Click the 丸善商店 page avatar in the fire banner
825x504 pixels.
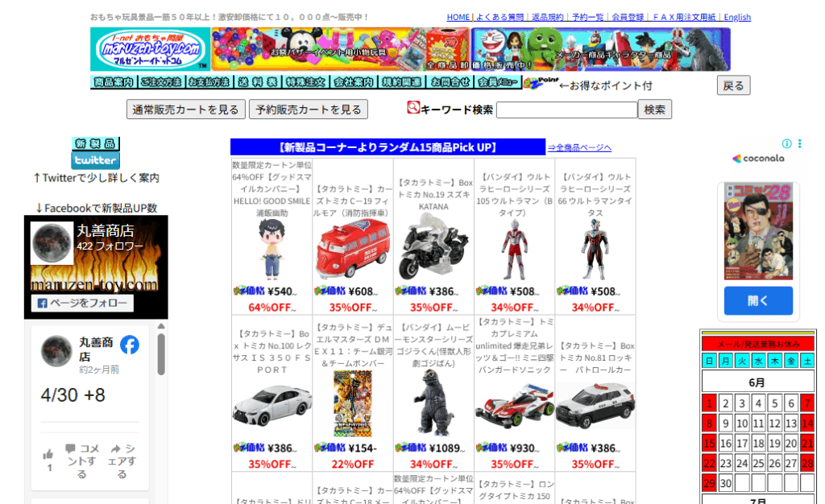pyautogui.click(x=52, y=243)
